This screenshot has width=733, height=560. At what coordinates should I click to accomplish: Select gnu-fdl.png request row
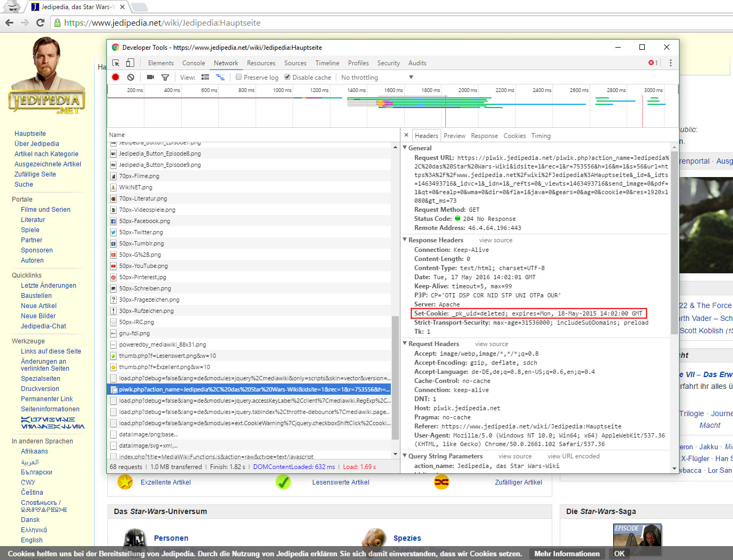(249, 333)
